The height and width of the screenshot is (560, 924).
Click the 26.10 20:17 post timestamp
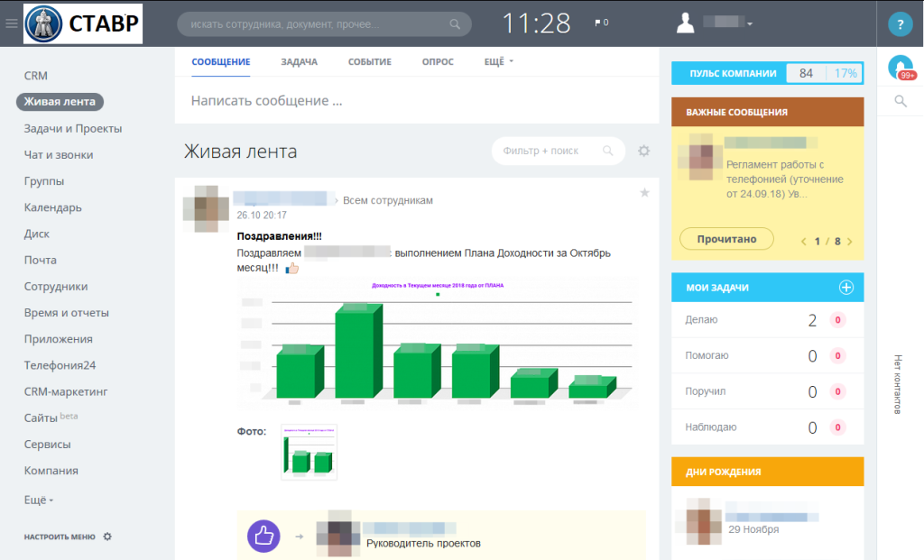point(262,215)
